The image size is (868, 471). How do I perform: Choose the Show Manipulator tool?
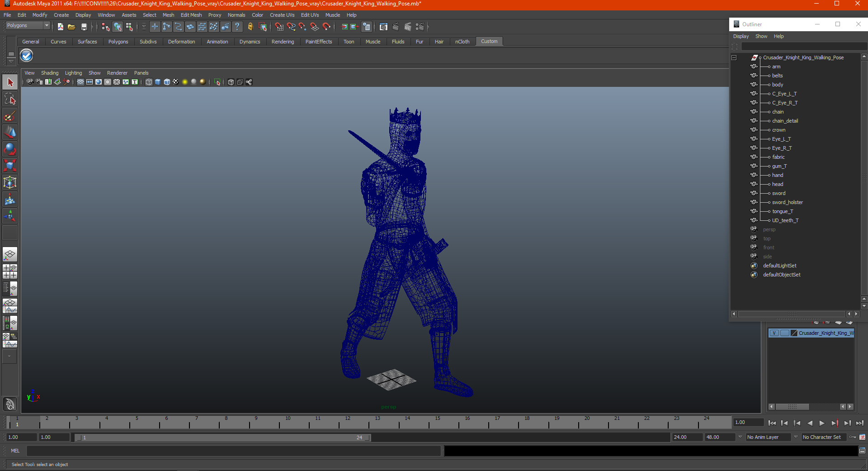pyautogui.click(x=10, y=215)
